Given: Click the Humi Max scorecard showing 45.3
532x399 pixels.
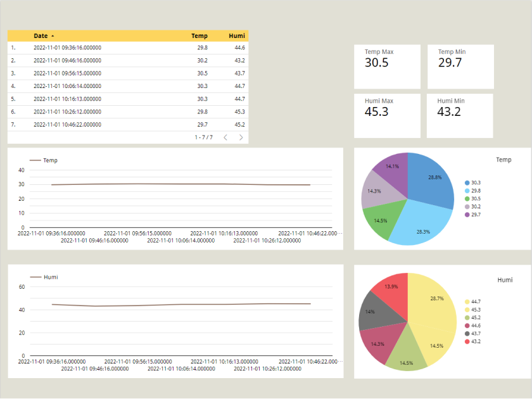Looking at the screenshot, I should point(387,116).
